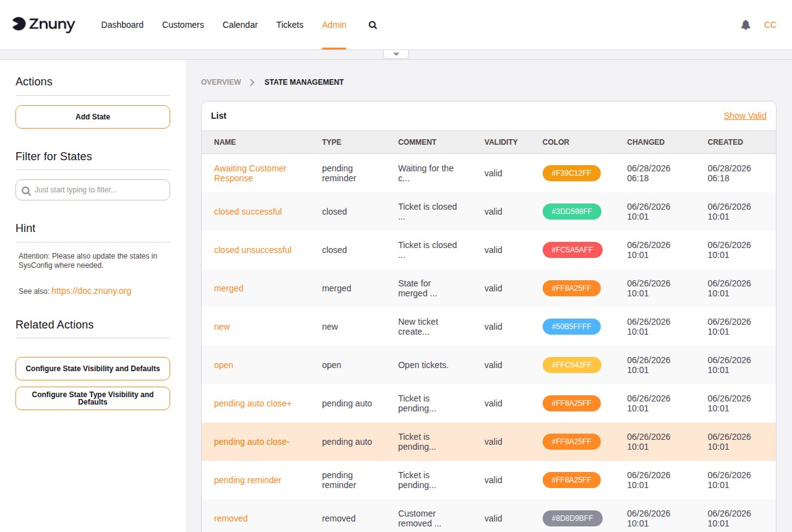Open the search magnifier icon
This screenshot has width=792, height=532.
click(x=372, y=25)
